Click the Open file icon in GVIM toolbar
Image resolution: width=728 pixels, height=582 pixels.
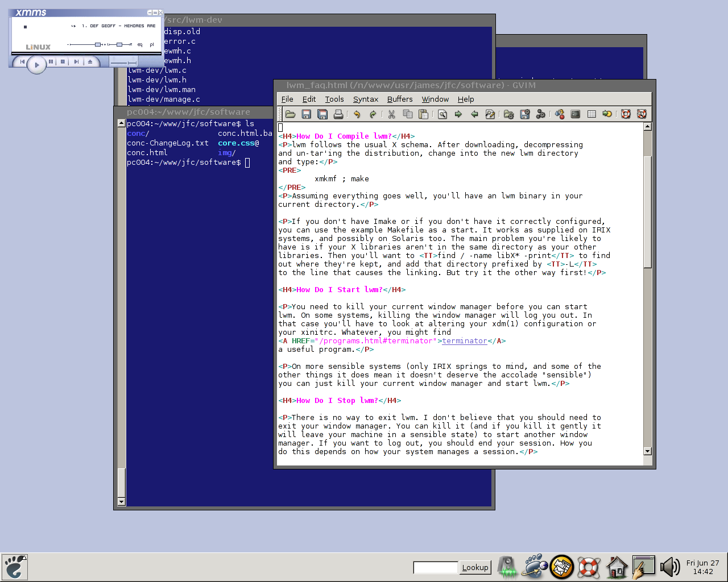pyautogui.click(x=290, y=114)
